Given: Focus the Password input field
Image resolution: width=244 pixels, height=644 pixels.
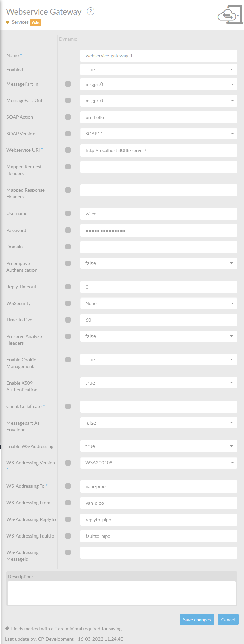Looking at the screenshot, I should coord(158,231).
